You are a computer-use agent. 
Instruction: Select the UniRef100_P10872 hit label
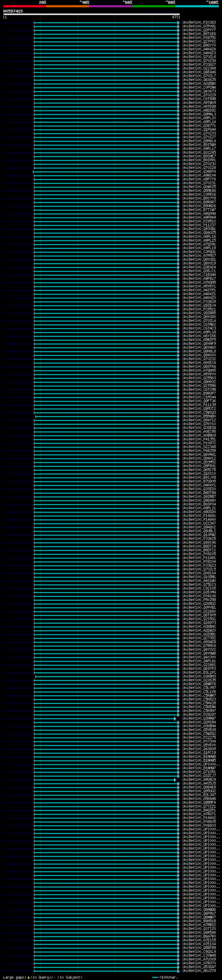coord(199,443)
